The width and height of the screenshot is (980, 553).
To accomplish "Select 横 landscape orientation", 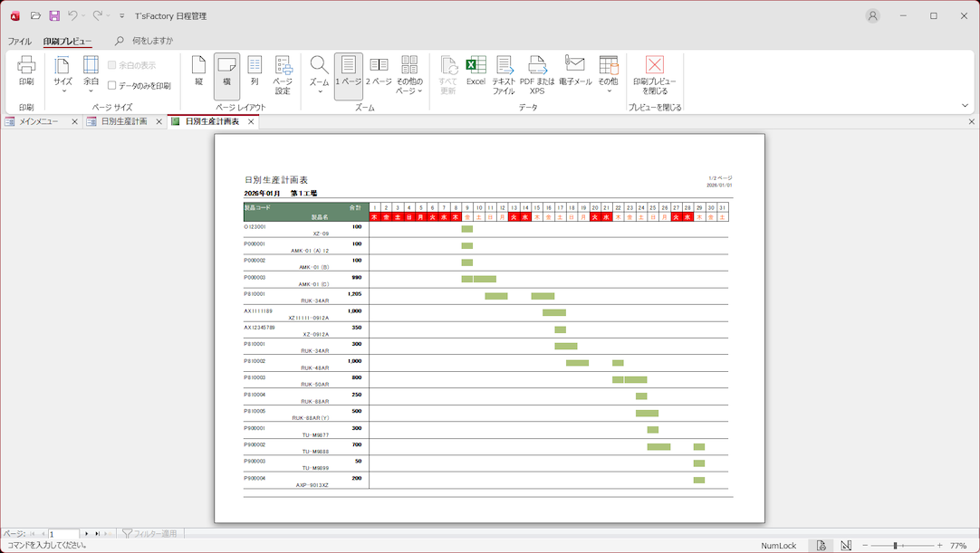I will click(x=226, y=72).
